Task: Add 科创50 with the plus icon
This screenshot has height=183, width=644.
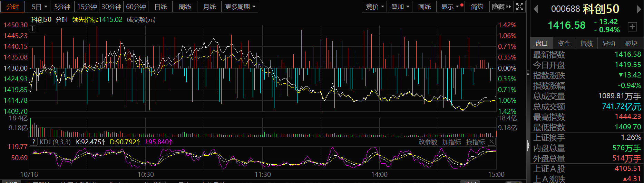Action: pos(632,27)
